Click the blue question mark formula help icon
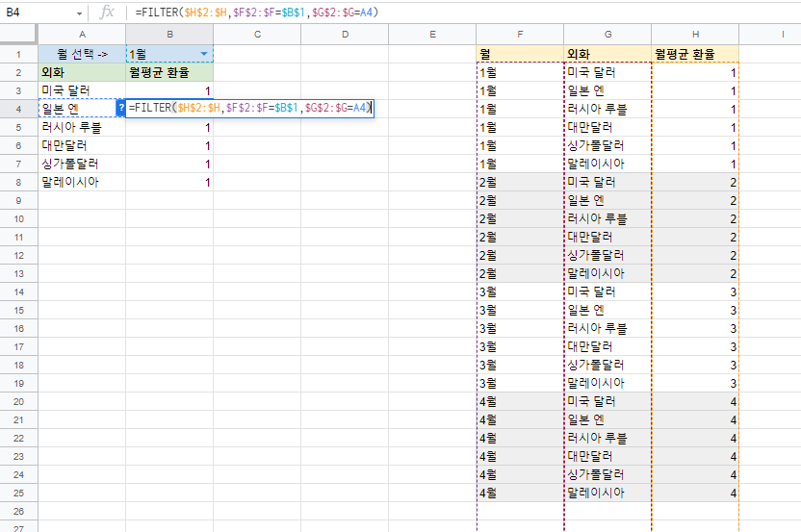 [x=121, y=108]
